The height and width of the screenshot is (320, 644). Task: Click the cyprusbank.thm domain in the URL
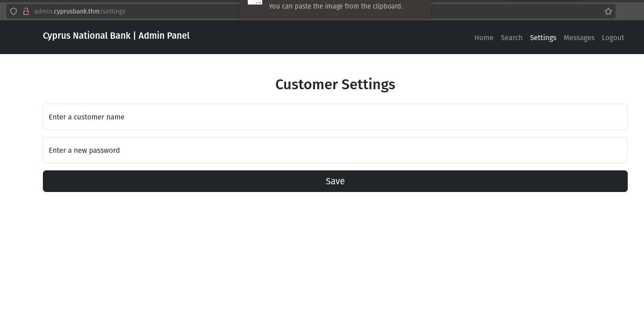(x=76, y=11)
